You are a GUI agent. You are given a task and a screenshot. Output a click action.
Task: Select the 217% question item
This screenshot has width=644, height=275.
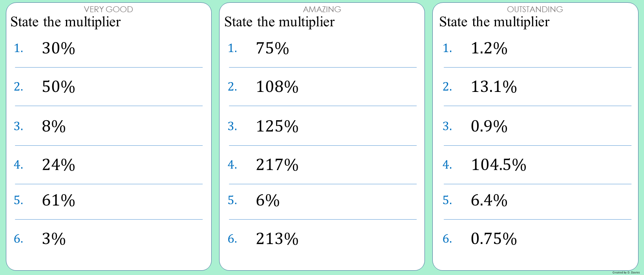coord(277,165)
